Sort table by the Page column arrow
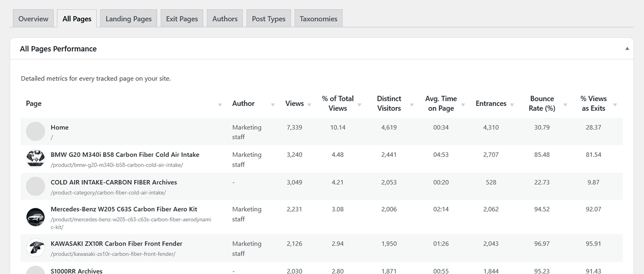The image size is (644, 274). pos(220,104)
